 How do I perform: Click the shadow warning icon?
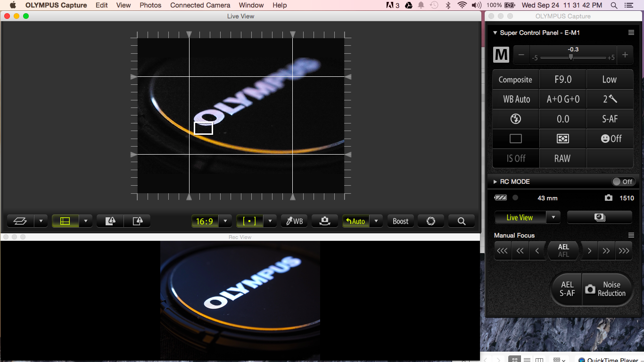137,221
